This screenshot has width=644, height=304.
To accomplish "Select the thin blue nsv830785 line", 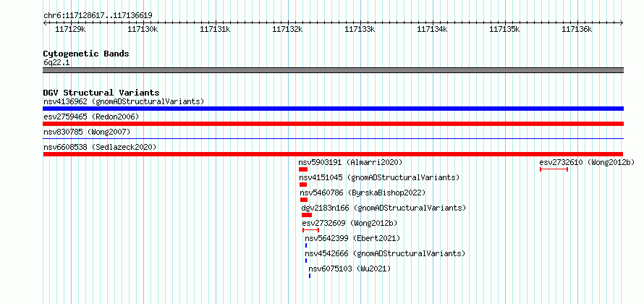I will (333, 139).
